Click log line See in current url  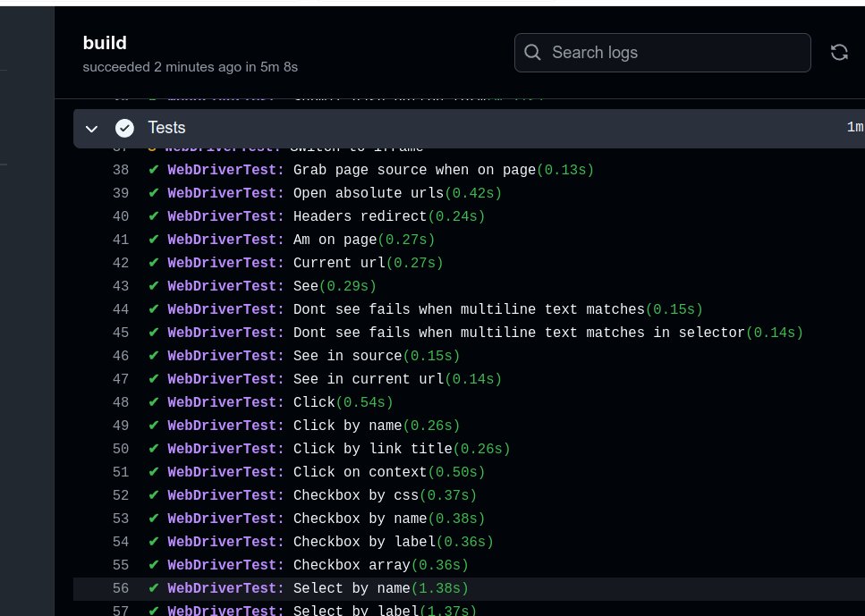coord(326,379)
